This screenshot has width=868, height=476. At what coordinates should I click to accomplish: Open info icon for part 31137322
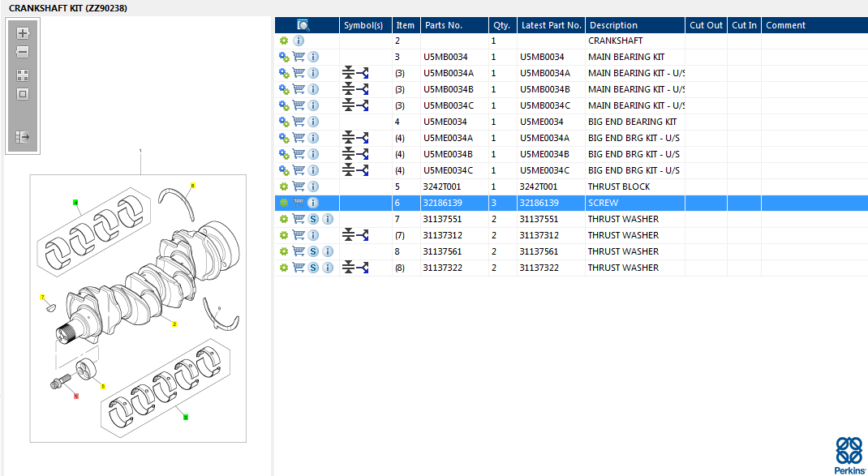[327, 268]
